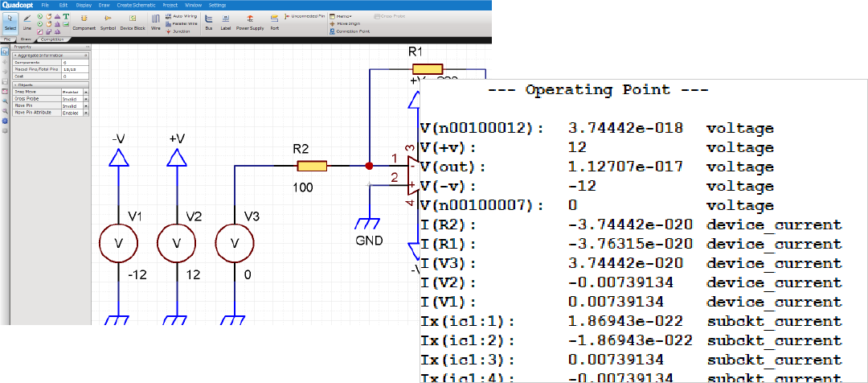
Task: Select the Text tool icon
Action: click(x=65, y=15)
